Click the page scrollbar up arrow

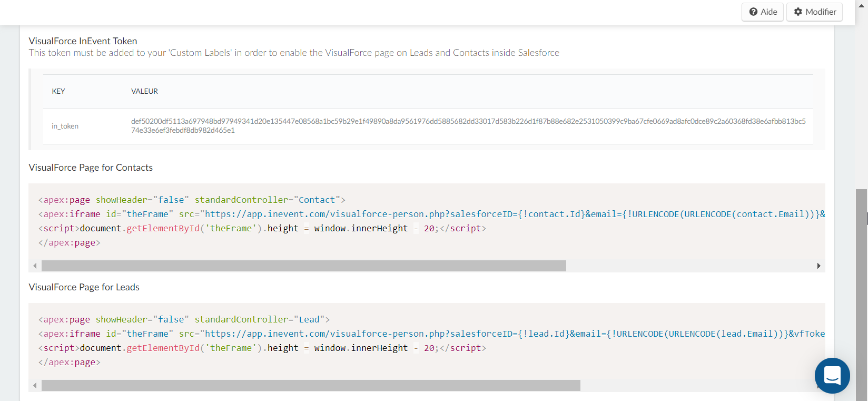861,5
